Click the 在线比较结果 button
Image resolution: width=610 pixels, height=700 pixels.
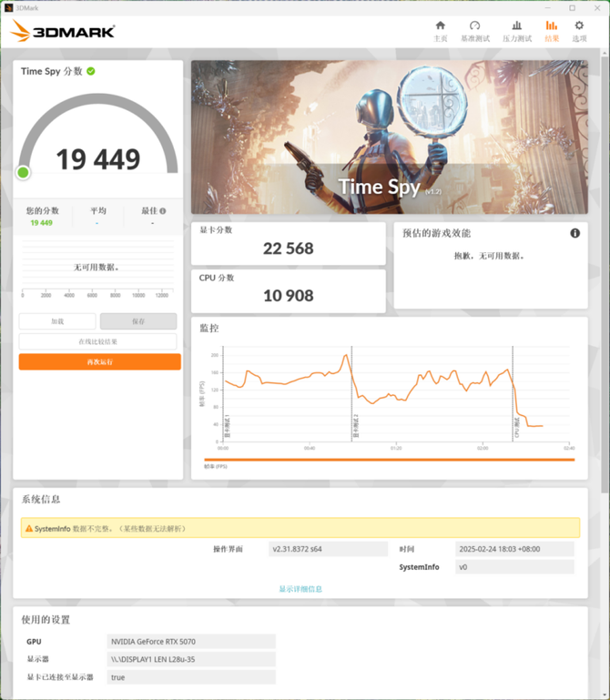click(97, 341)
